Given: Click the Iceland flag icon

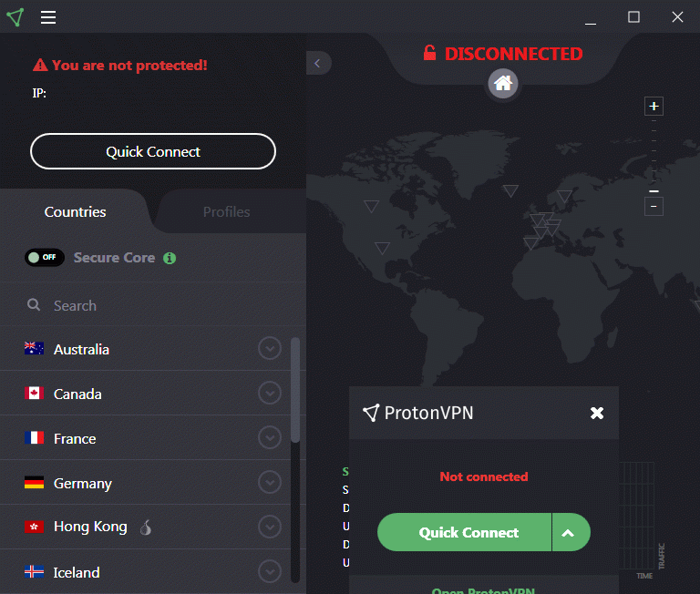Looking at the screenshot, I should click(x=34, y=571).
